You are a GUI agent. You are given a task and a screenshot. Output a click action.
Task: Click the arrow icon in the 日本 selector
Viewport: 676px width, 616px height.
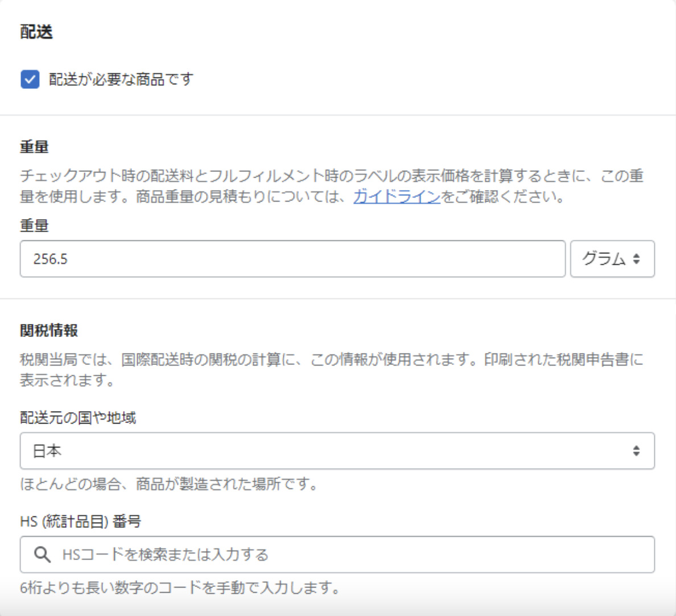[636, 451]
